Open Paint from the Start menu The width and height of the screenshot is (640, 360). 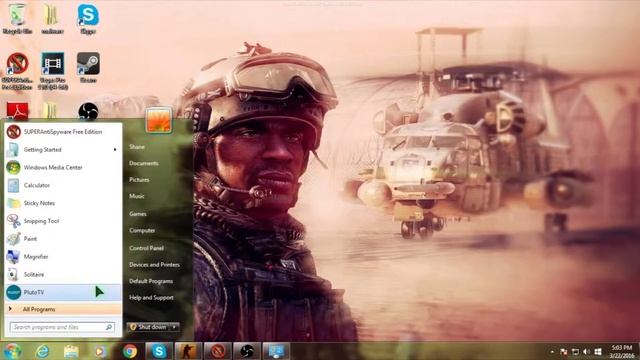pos(63,239)
